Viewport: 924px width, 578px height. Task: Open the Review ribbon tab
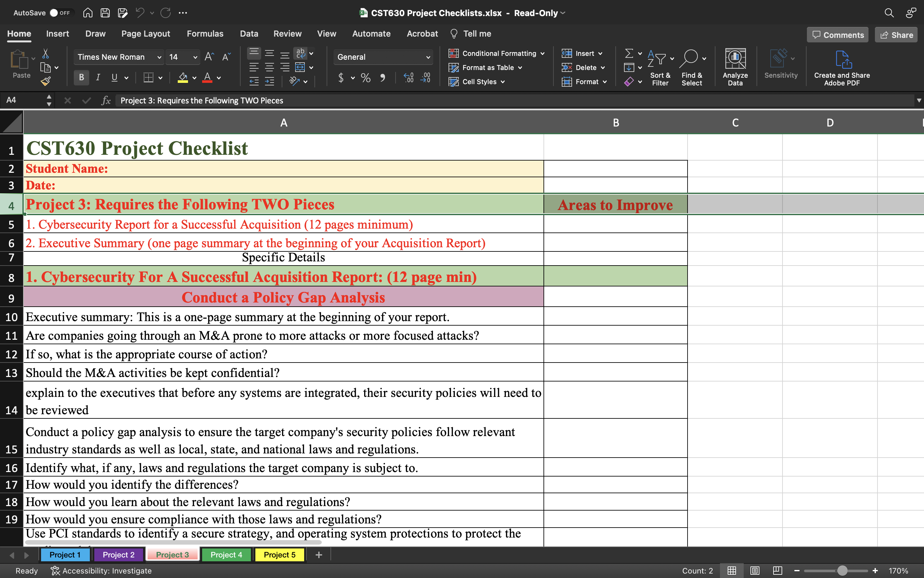point(287,34)
